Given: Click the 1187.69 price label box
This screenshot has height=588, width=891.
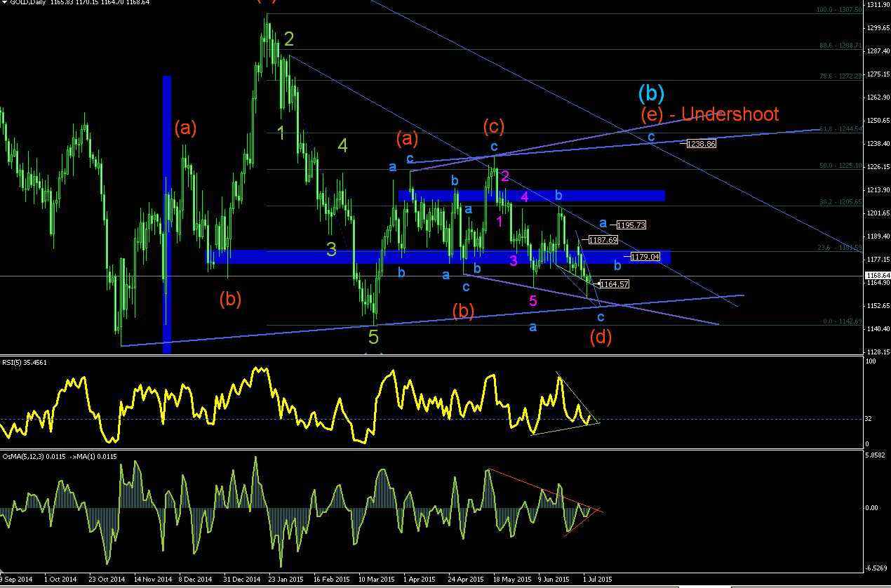Looking at the screenshot, I should [x=603, y=239].
